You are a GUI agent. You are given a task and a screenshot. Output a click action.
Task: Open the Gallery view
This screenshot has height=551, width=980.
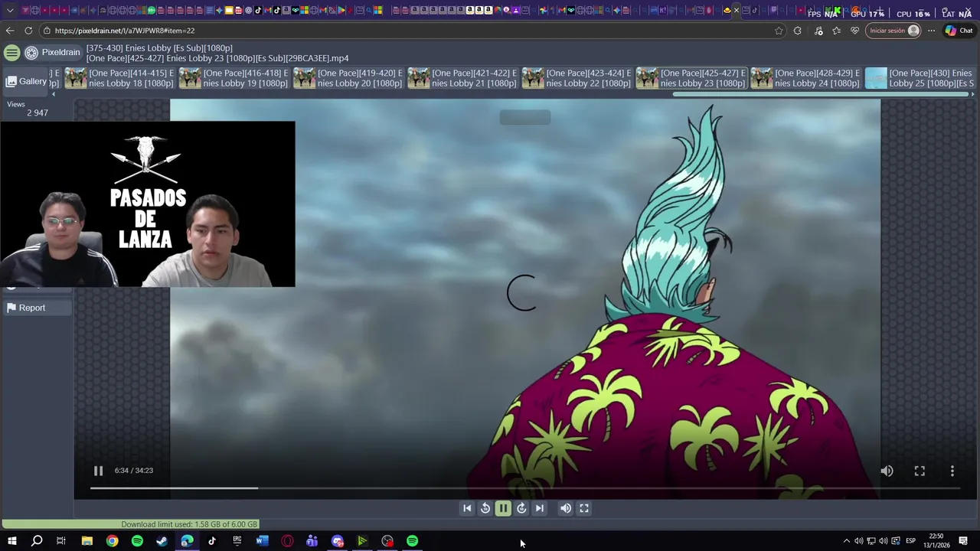coord(27,81)
